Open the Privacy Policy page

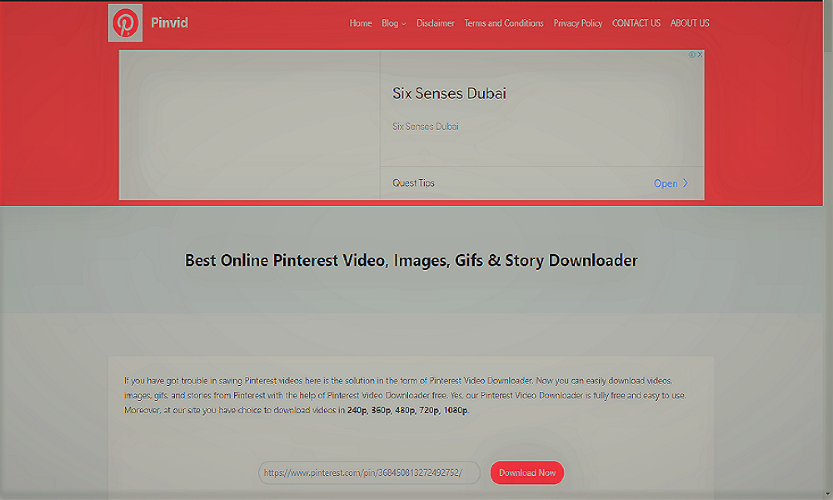(578, 23)
